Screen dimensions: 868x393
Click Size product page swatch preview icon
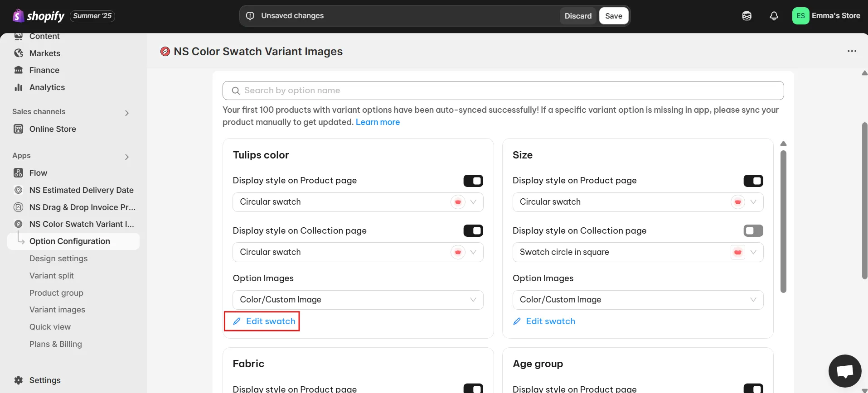[x=738, y=202]
